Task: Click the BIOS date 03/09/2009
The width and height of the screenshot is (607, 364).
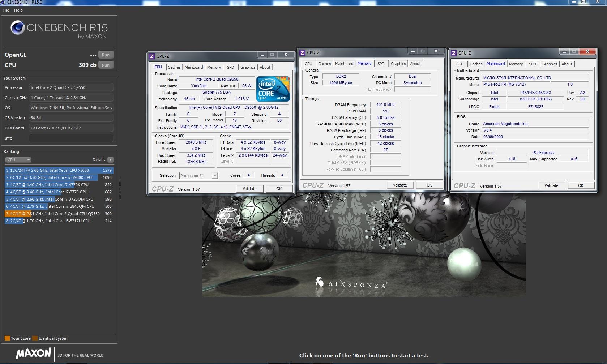Action: 535,137
